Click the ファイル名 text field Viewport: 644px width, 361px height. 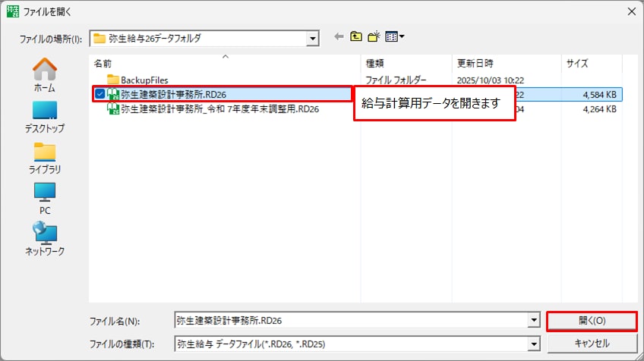(349, 321)
